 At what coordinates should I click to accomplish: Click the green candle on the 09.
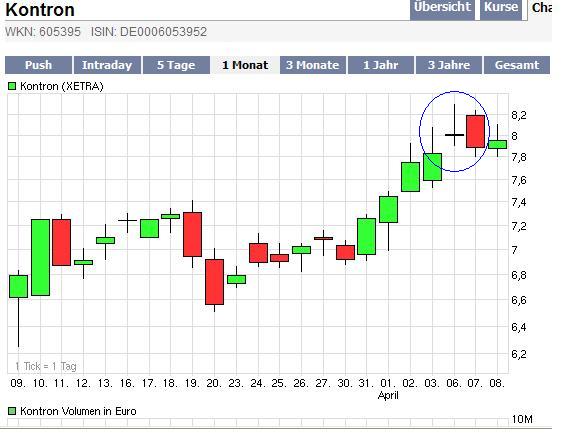point(18,286)
